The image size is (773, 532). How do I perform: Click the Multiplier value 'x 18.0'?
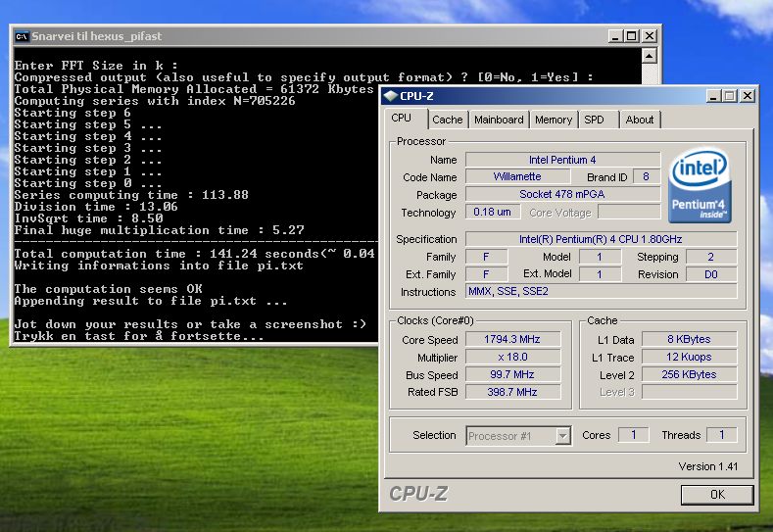512,357
